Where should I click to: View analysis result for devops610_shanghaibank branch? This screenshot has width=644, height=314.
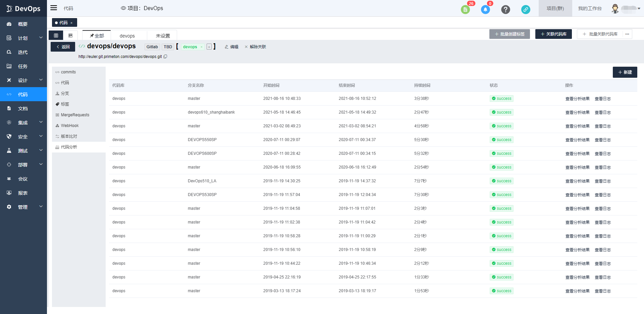tap(577, 113)
